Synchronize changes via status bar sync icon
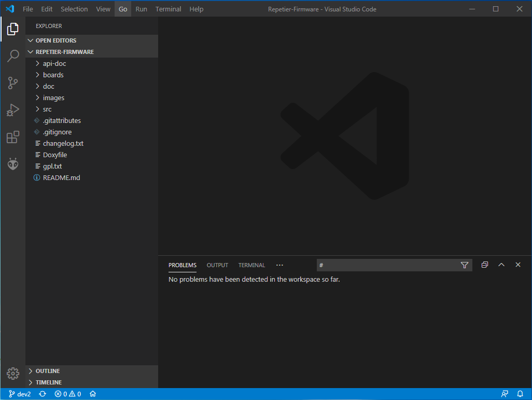532x400 pixels. (x=43, y=394)
